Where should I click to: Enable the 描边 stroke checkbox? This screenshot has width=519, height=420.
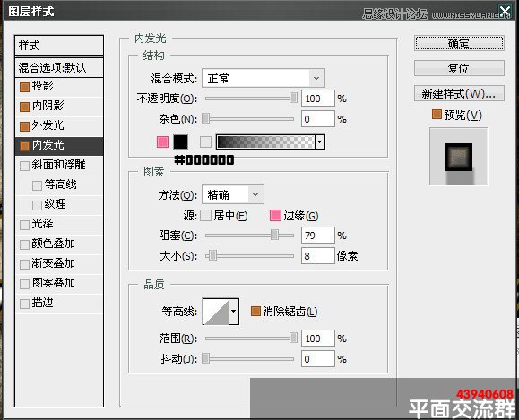click(24, 304)
